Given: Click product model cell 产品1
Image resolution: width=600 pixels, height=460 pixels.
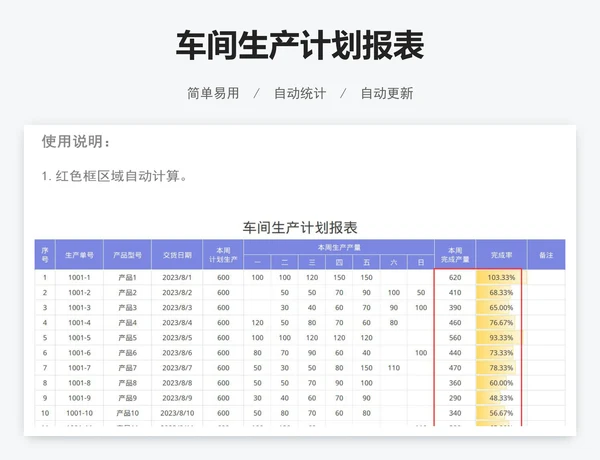Looking at the screenshot, I should [x=127, y=277].
